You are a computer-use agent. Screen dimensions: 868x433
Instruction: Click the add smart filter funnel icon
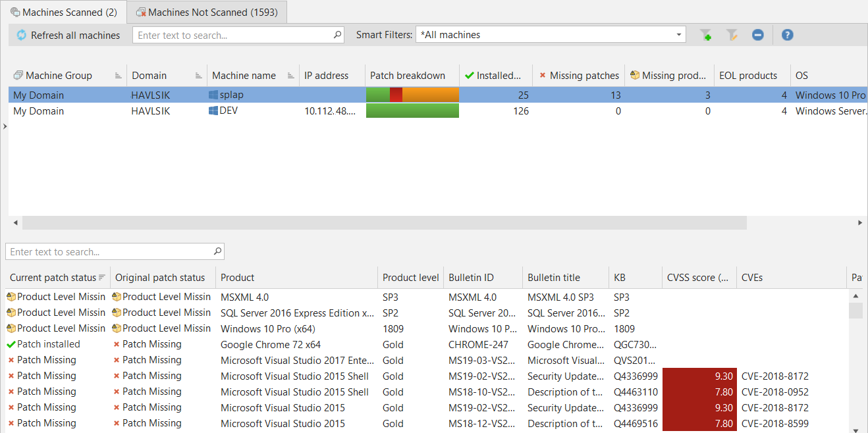pos(705,35)
